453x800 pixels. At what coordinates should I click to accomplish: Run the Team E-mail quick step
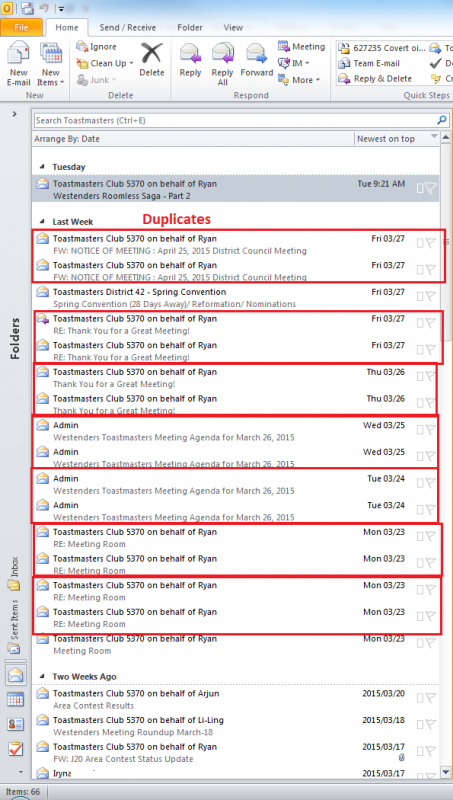(x=370, y=63)
